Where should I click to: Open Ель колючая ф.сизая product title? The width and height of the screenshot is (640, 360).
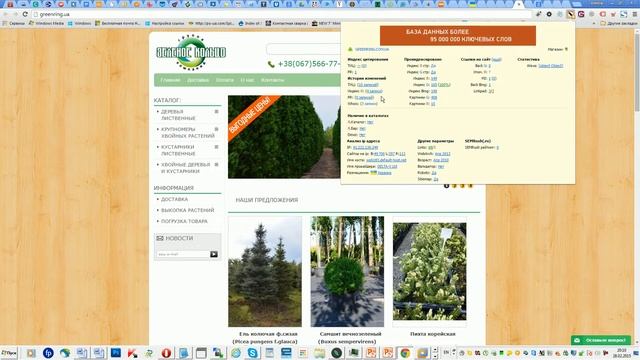[265, 338]
